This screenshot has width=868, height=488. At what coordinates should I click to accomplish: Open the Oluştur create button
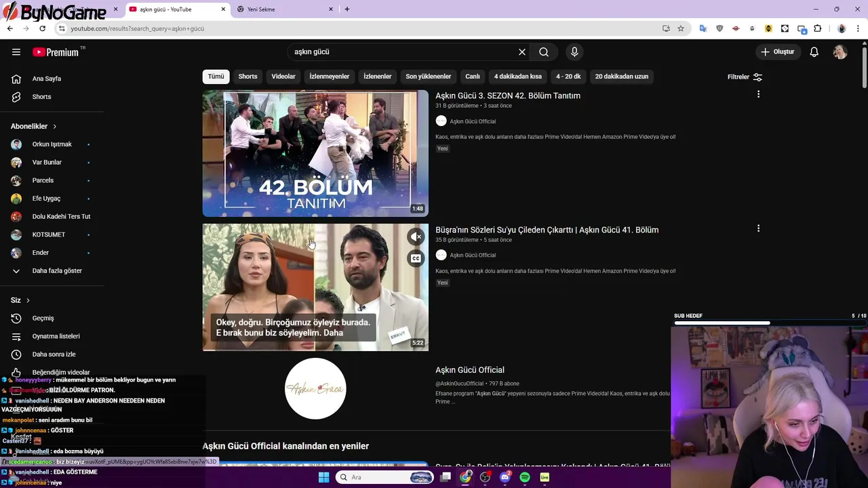pyautogui.click(x=777, y=52)
